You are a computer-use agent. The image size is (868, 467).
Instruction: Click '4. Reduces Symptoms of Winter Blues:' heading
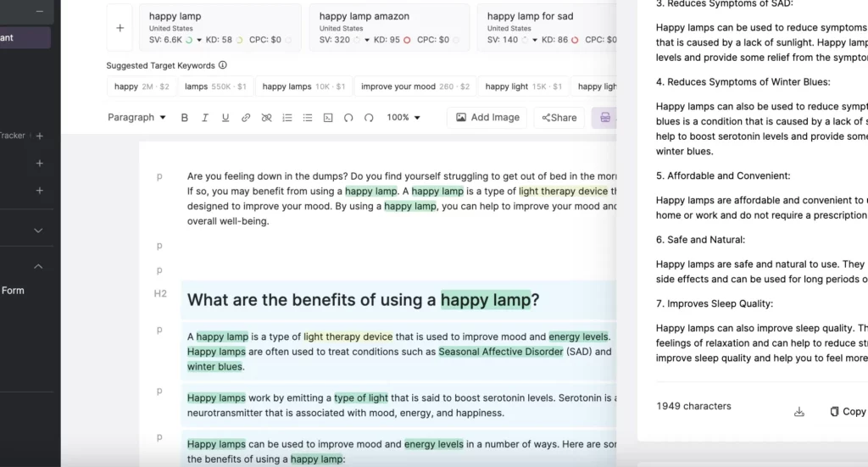point(743,82)
